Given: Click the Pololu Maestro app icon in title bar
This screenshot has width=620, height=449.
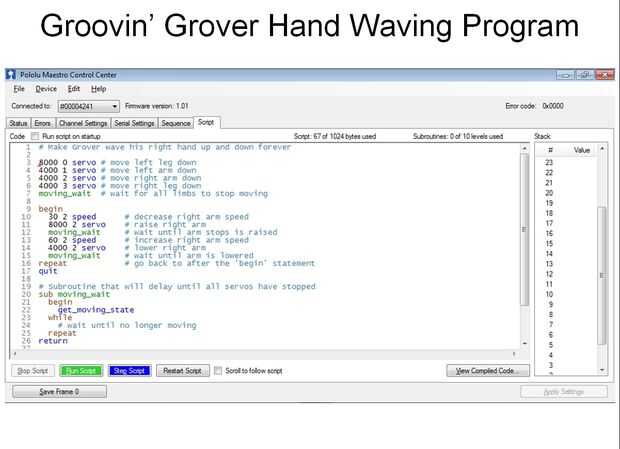Looking at the screenshot, I should (x=11, y=74).
